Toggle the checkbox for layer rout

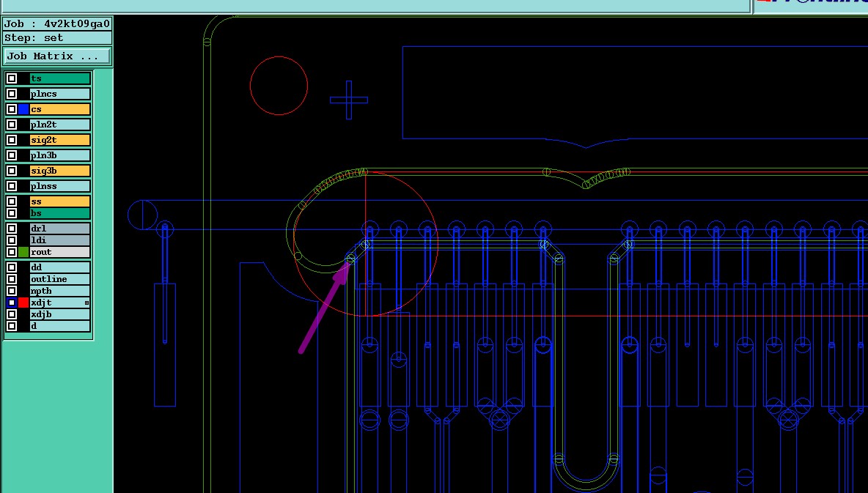click(12, 252)
